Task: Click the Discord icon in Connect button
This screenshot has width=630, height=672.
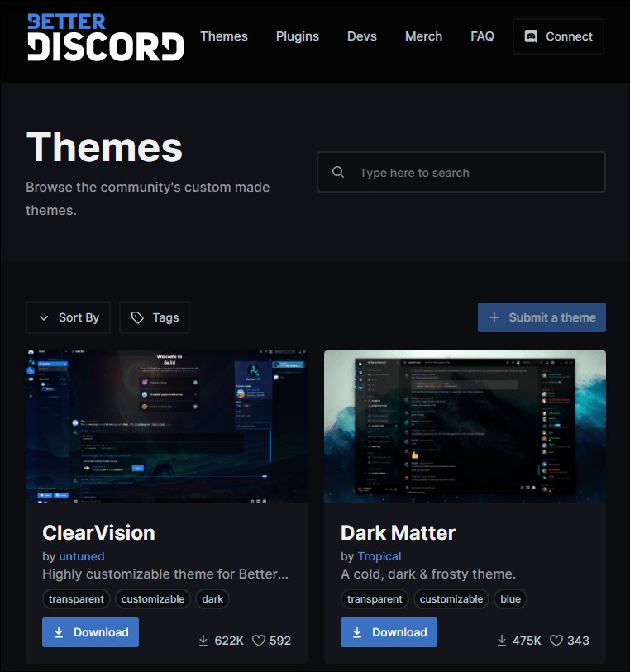Action: [x=531, y=36]
